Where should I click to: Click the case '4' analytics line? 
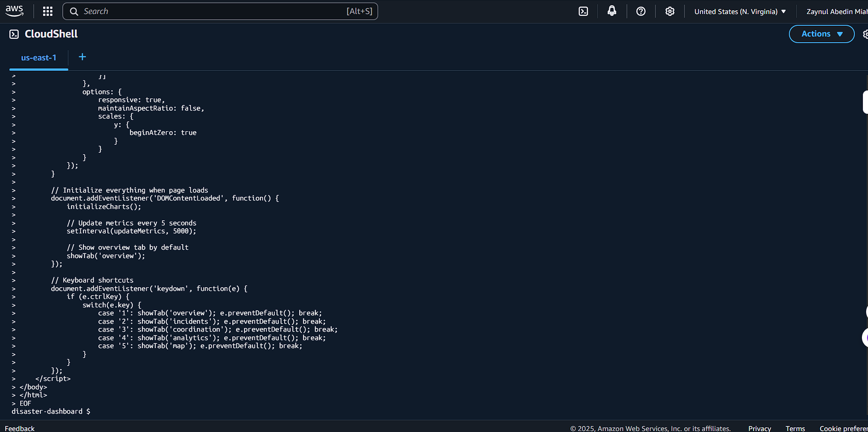(212, 338)
